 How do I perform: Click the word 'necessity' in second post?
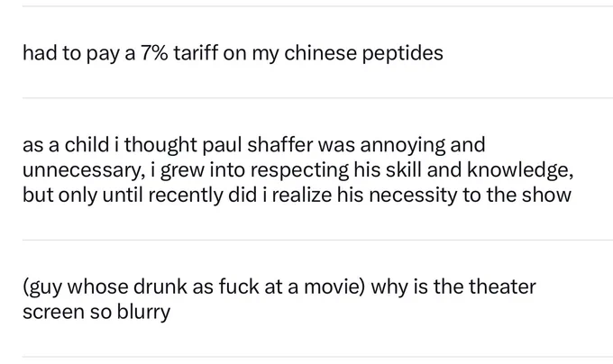tap(413, 196)
